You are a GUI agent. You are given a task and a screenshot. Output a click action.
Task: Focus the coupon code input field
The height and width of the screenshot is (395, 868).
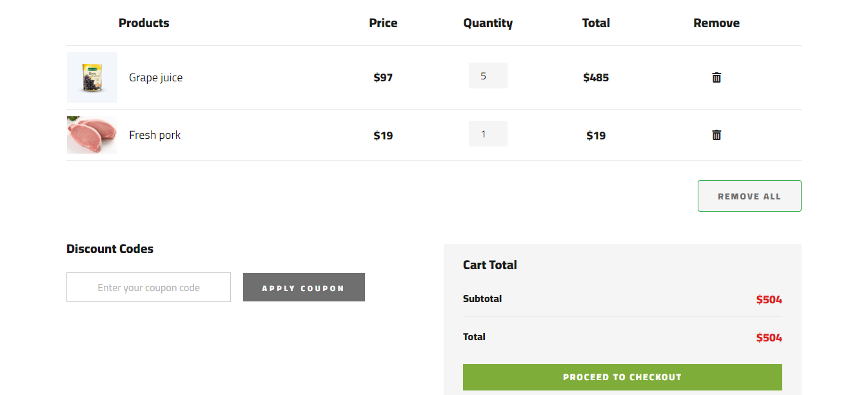pos(148,287)
